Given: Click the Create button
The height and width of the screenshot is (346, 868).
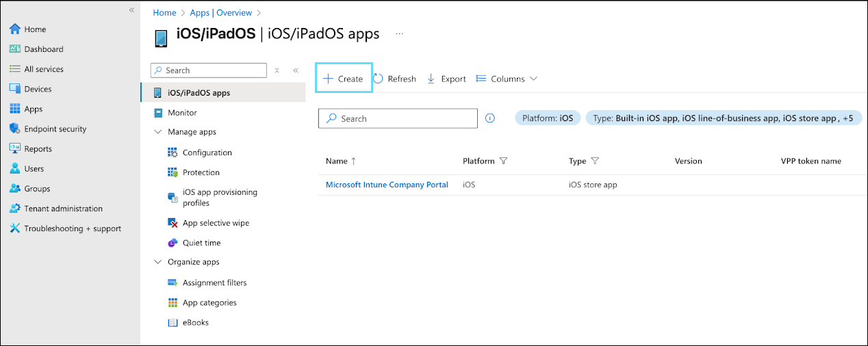Looking at the screenshot, I should (344, 79).
